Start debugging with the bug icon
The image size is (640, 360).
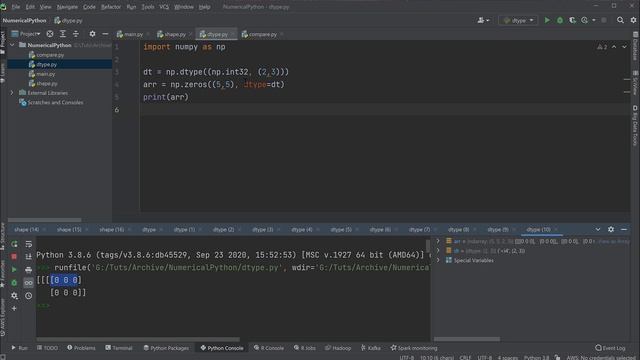tap(560, 20)
